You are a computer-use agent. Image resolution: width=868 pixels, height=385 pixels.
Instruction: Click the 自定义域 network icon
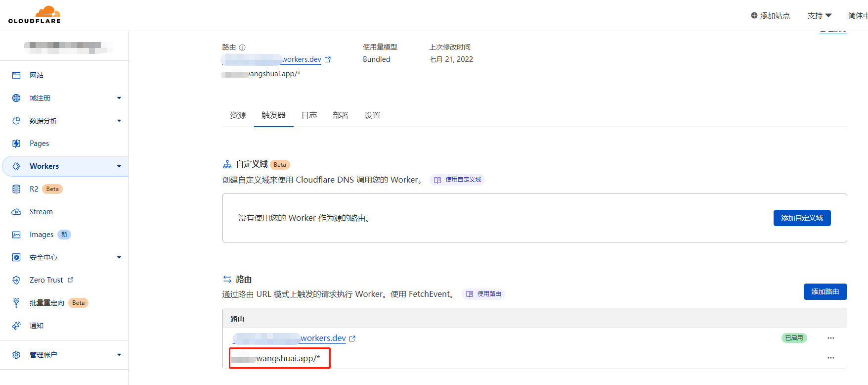[227, 164]
